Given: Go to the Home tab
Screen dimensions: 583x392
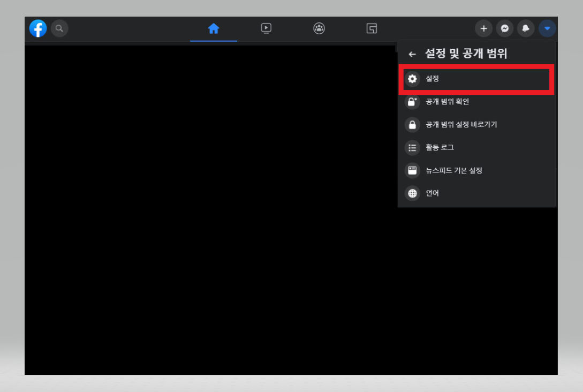Looking at the screenshot, I should click(x=214, y=28).
